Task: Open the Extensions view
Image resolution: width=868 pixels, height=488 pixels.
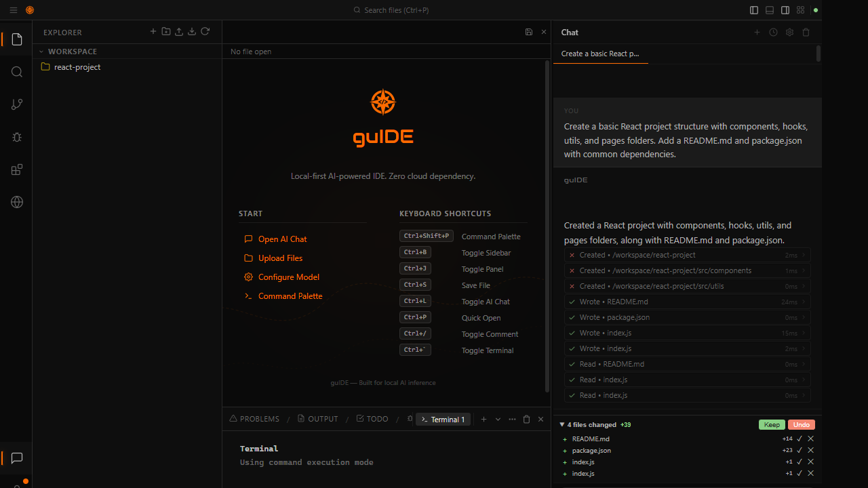Action: coord(17,169)
